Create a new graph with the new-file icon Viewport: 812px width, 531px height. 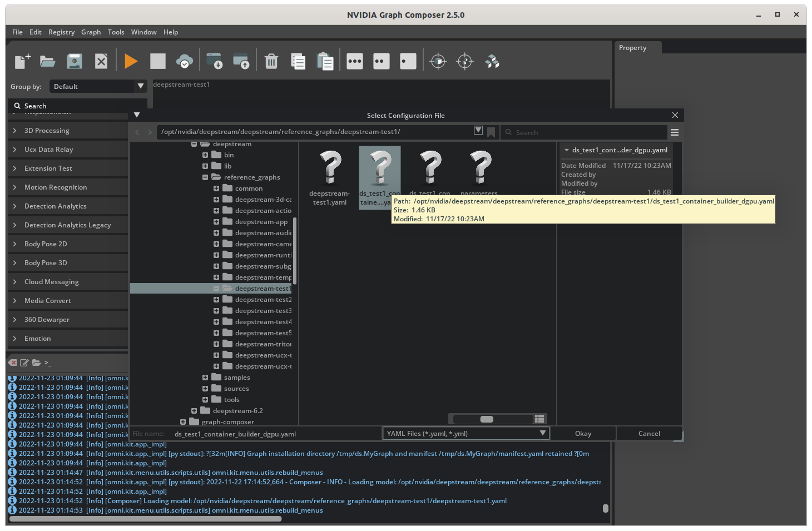pyautogui.click(x=22, y=61)
